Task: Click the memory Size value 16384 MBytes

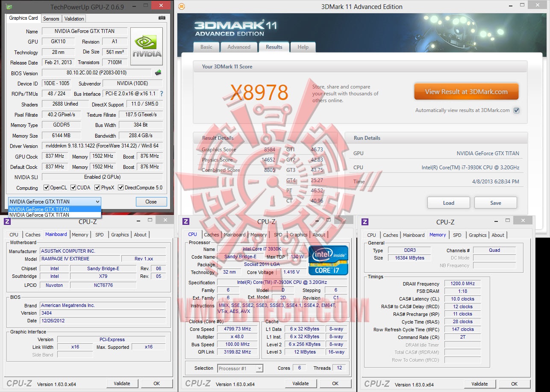Action: click(410, 258)
